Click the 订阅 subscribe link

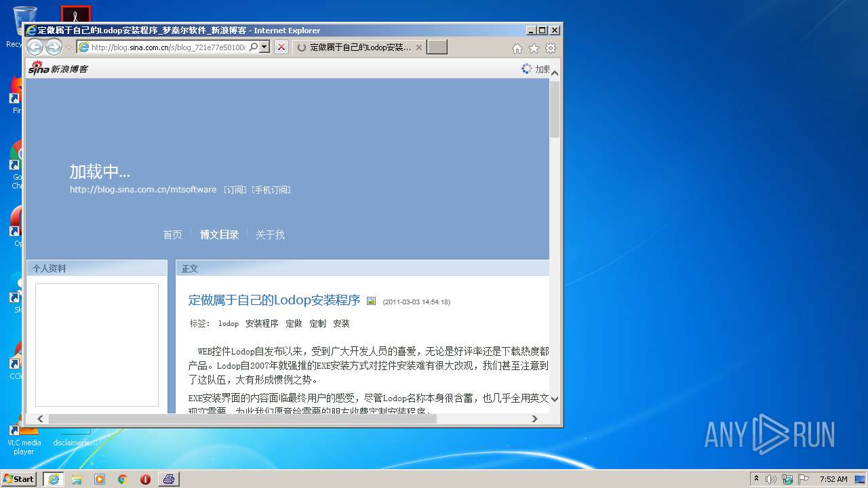(x=235, y=190)
